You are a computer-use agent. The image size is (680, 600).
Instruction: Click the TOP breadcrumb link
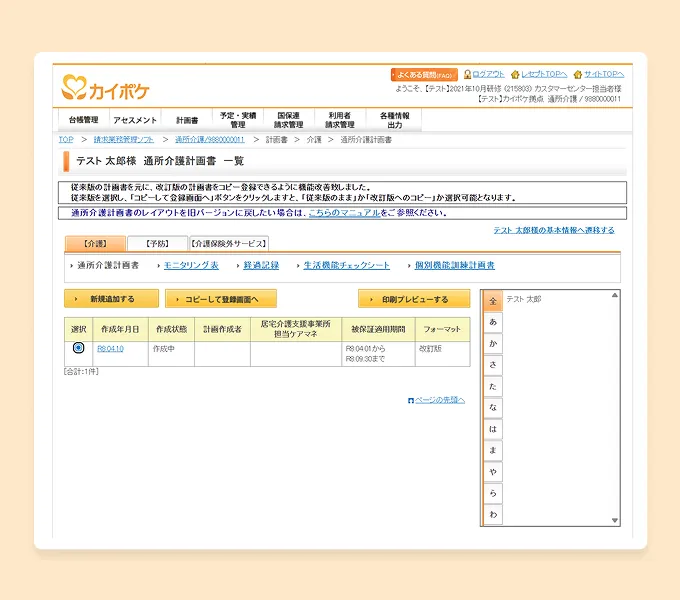tap(66, 139)
